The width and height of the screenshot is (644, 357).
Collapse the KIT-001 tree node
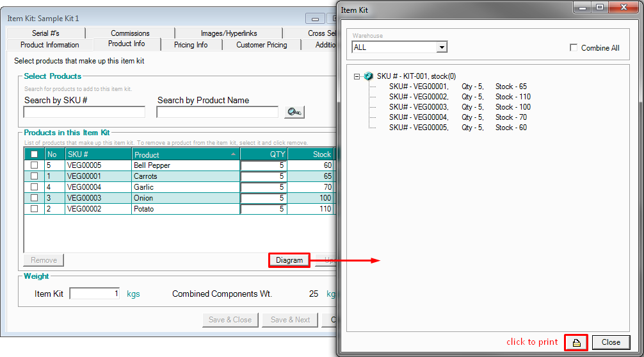(x=357, y=76)
